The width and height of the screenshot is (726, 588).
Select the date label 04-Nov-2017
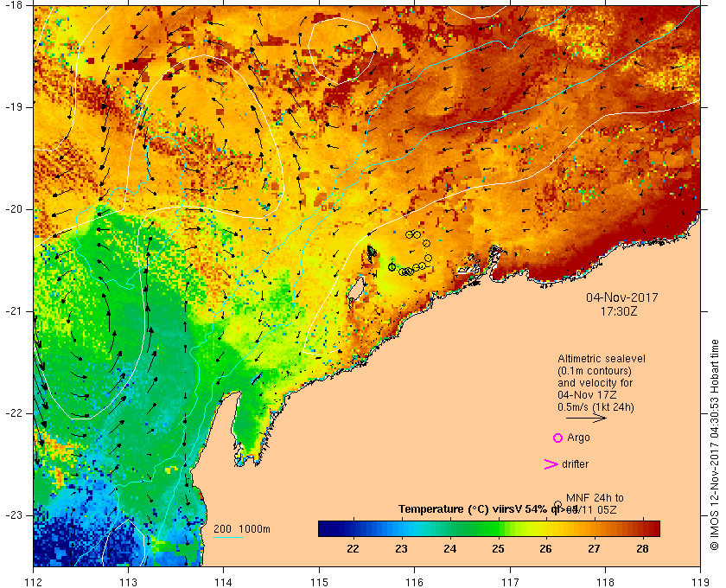622,297
